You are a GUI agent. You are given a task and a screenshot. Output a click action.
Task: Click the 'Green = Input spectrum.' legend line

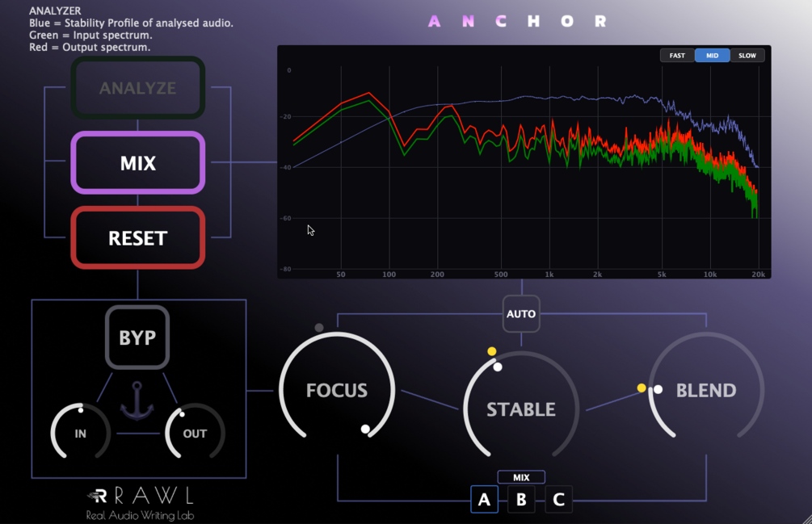click(90, 36)
